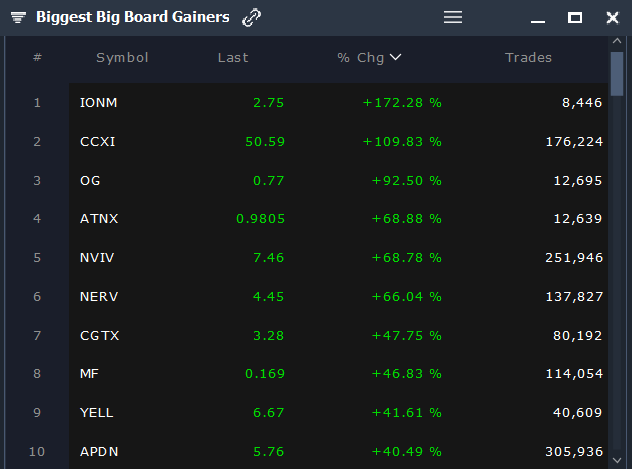
Task: Click the trades count 40,609
Action: pyautogui.click(x=578, y=413)
